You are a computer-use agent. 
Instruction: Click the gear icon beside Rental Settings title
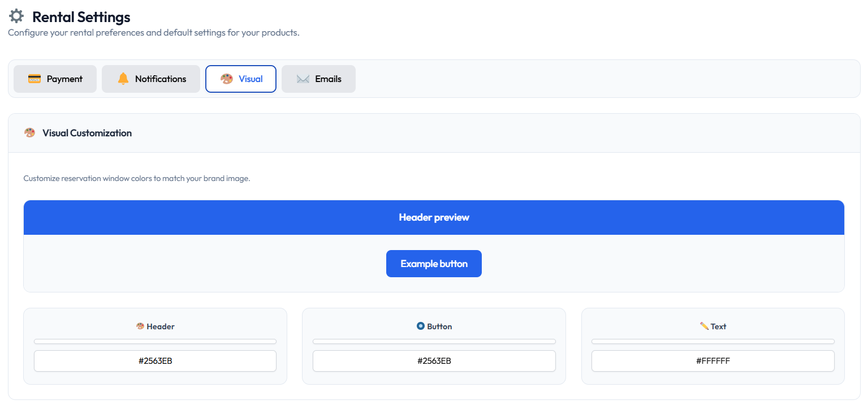pos(16,15)
